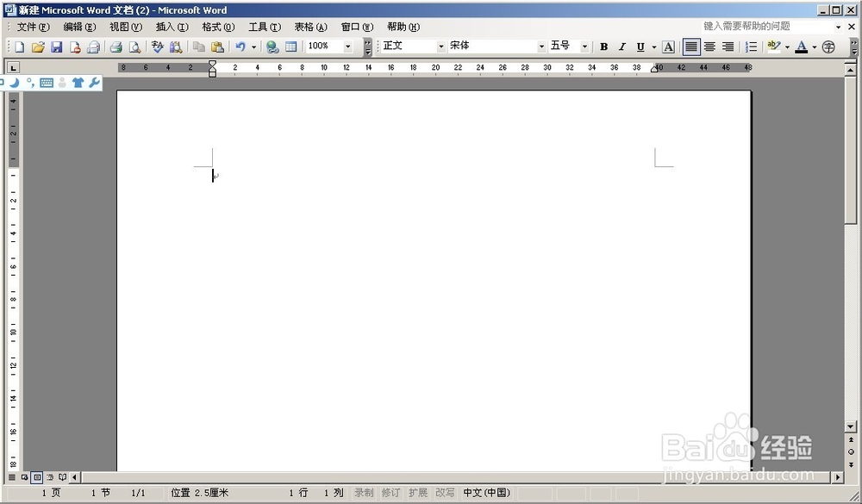
Task: Switch to Normal view
Action: coord(11,477)
